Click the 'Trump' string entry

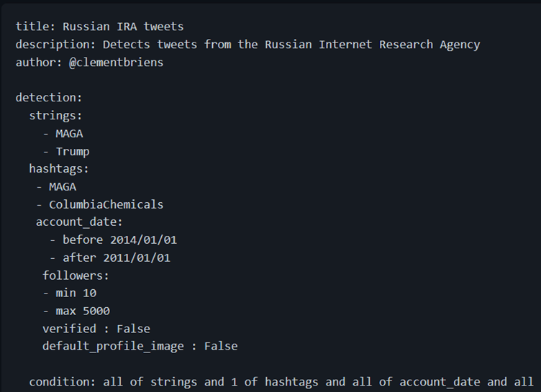tap(73, 151)
